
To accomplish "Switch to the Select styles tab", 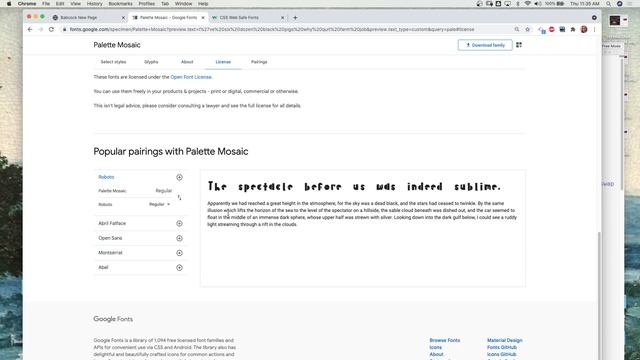I will click(113, 62).
